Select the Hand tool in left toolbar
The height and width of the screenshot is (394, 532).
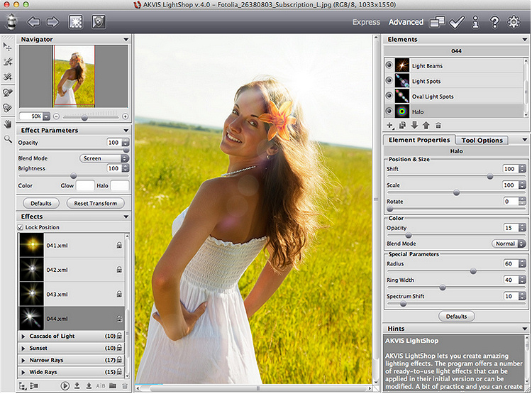point(8,124)
